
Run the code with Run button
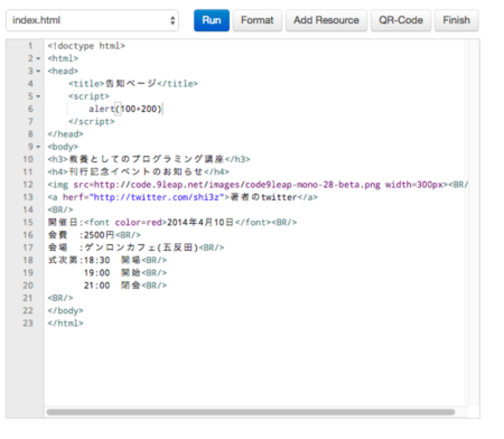point(211,20)
